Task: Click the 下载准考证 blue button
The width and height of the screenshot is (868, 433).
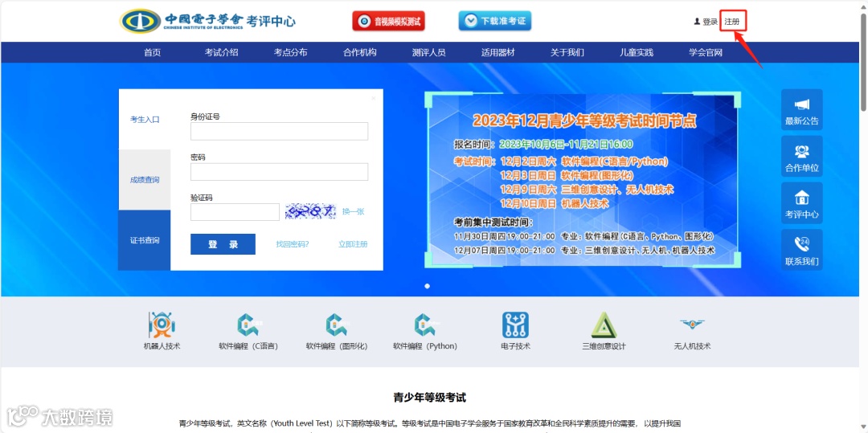Action: (x=495, y=21)
